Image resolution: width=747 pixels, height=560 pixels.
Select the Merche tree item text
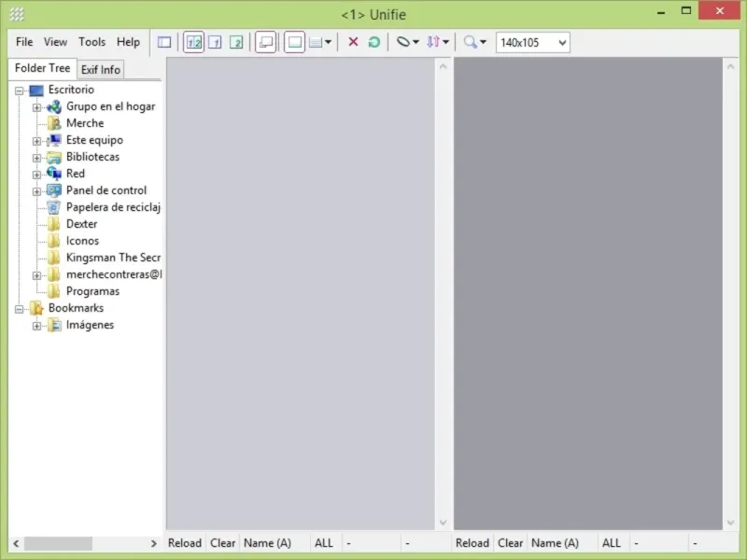pos(85,123)
